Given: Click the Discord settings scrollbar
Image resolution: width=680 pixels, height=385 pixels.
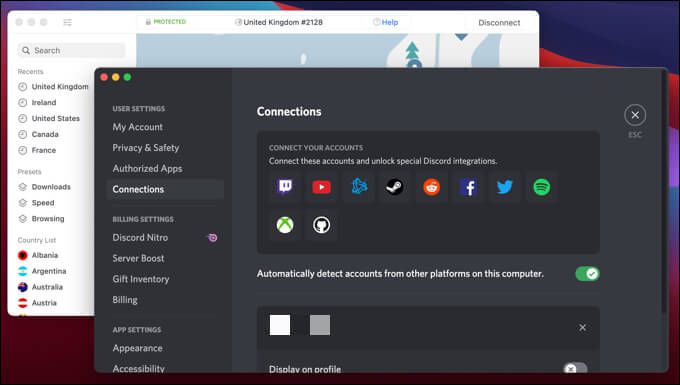Looking at the screenshot, I should [664, 192].
